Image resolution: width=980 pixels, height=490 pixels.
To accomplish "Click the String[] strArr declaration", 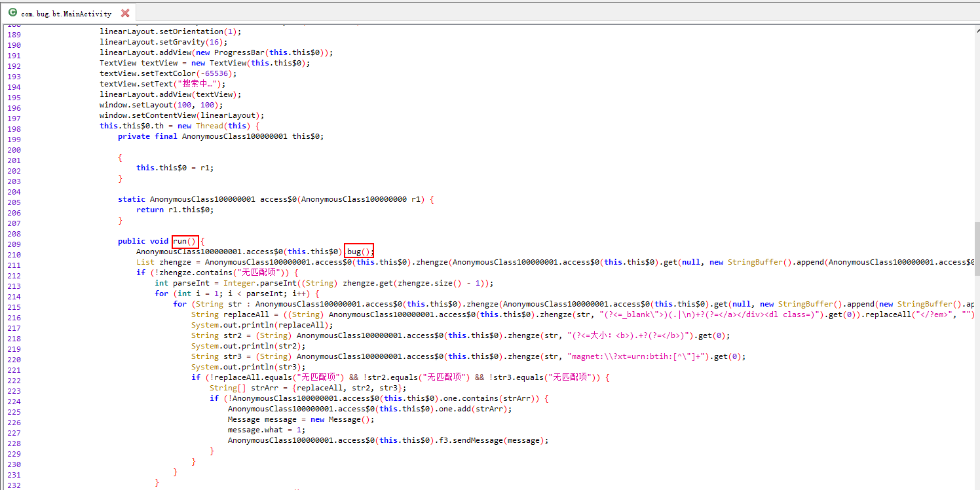I will coord(308,388).
